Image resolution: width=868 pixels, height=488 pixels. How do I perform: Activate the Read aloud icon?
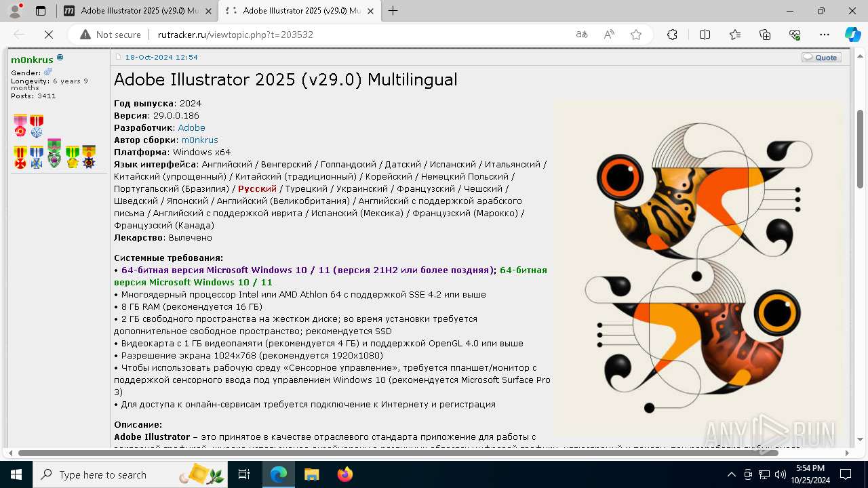[609, 35]
